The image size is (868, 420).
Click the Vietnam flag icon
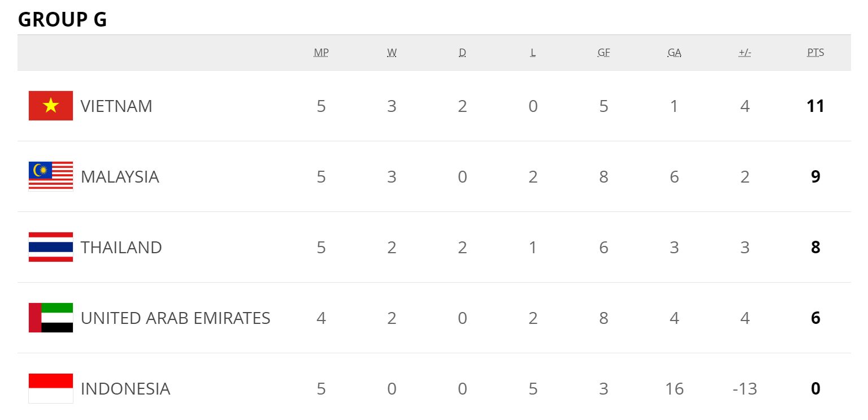(x=51, y=106)
